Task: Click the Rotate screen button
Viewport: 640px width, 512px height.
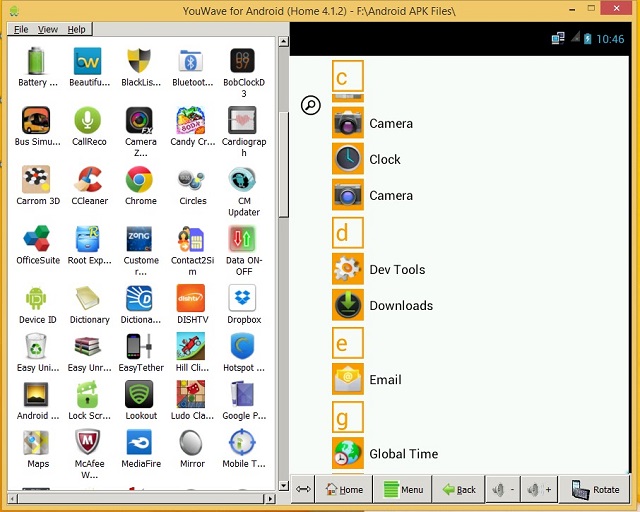Action: (x=594, y=489)
